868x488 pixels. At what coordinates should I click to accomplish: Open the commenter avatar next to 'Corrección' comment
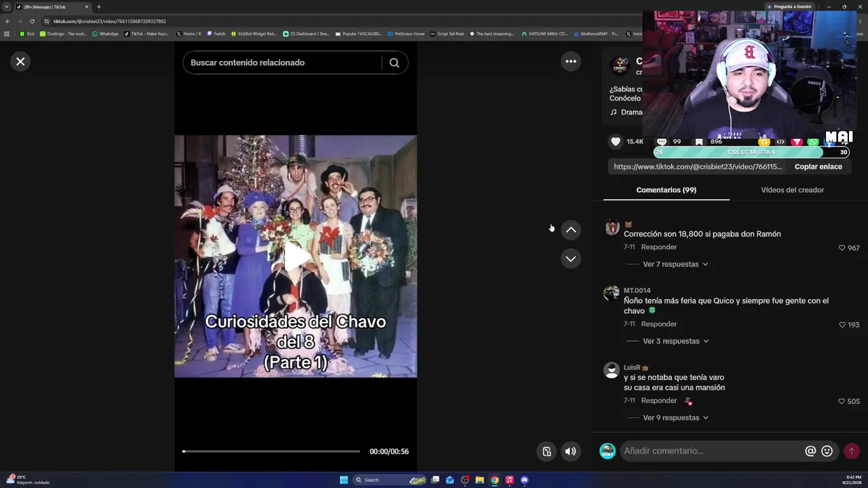[612, 227]
